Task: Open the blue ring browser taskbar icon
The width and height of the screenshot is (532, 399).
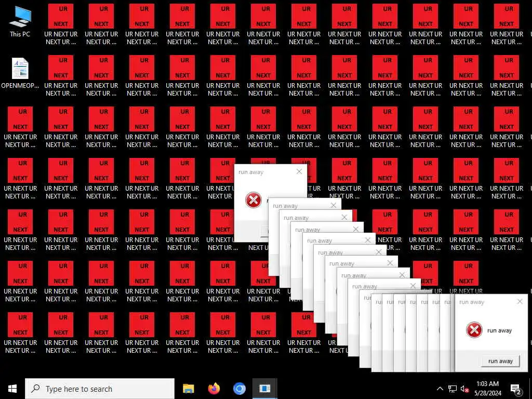Action: [x=239, y=389]
